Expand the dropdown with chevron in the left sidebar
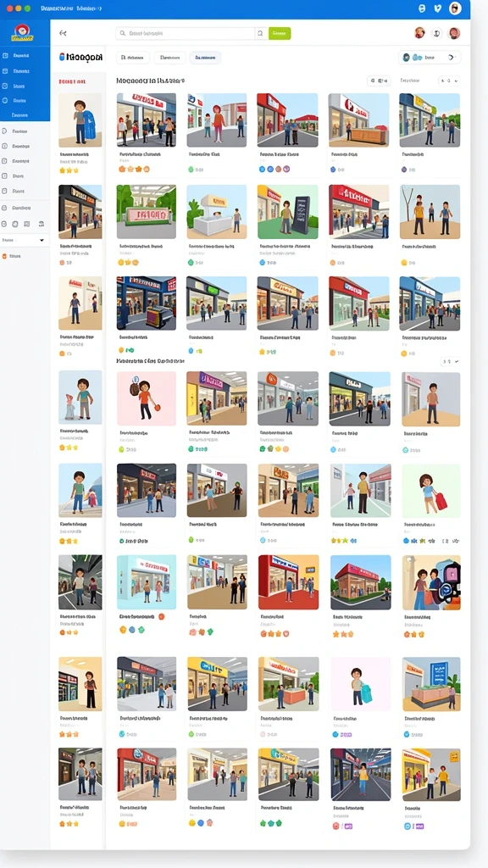The width and height of the screenshot is (488, 868). pos(24,240)
